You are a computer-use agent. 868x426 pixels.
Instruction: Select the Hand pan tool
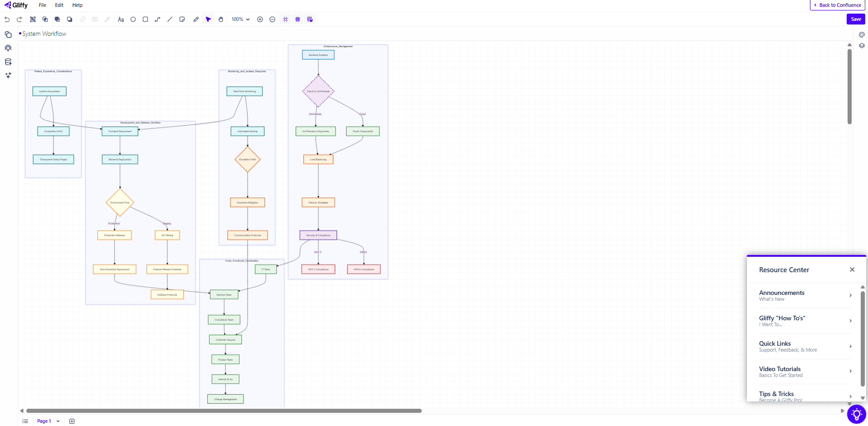click(x=220, y=20)
